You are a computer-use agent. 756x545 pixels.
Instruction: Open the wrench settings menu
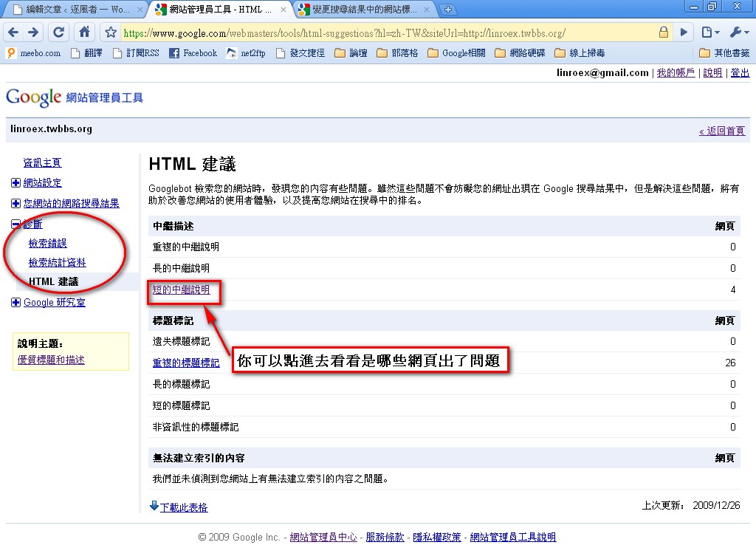738,32
